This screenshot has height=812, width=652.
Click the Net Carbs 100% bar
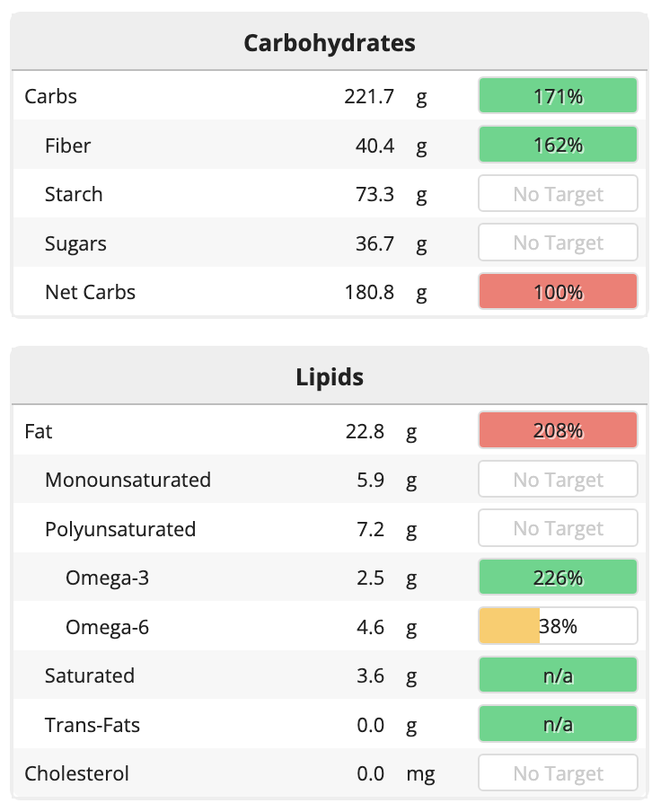pos(558,292)
